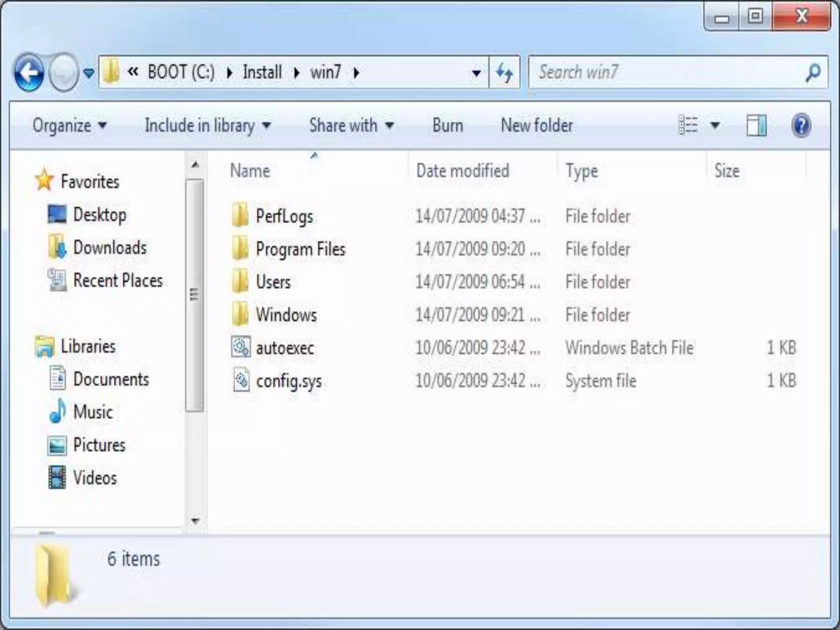Toggle the preview pane icon

point(756,125)
